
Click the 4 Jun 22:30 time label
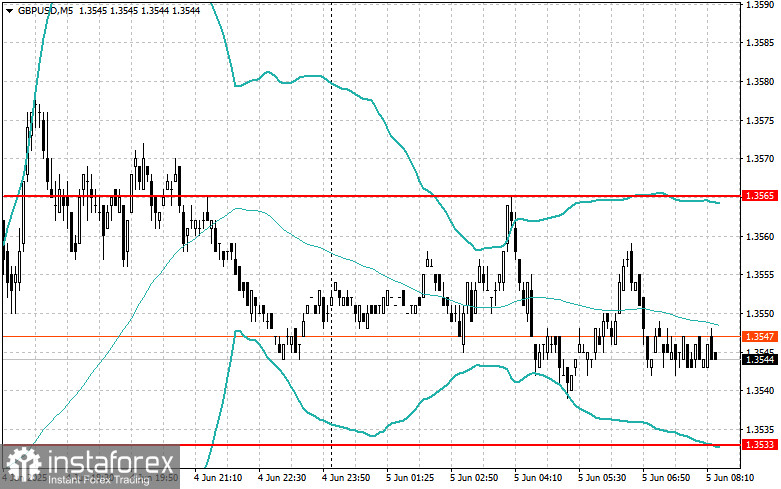click(281, 478)
